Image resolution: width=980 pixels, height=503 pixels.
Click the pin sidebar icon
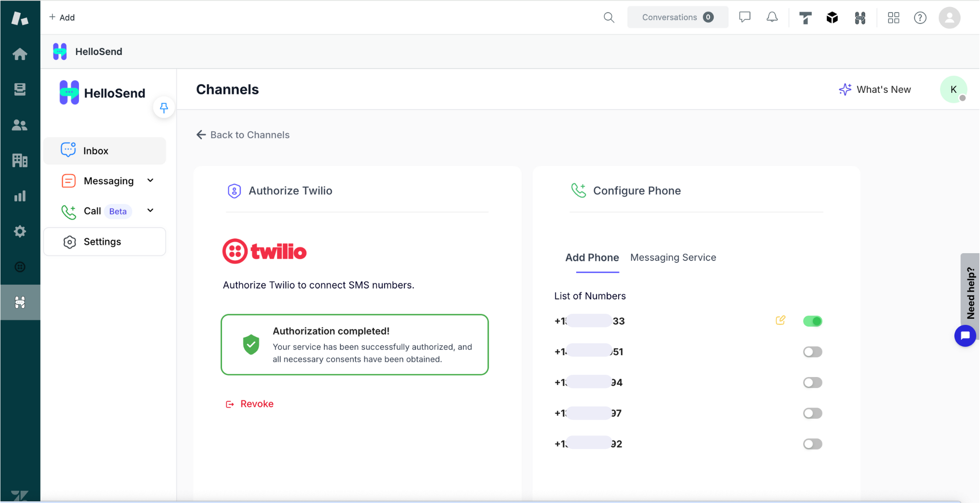coord(164,108)
